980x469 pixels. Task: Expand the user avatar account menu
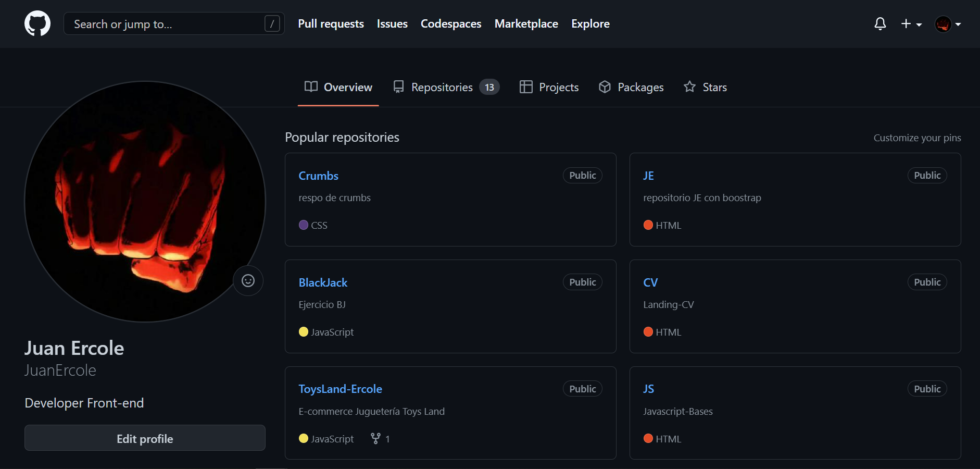point(948,24)
